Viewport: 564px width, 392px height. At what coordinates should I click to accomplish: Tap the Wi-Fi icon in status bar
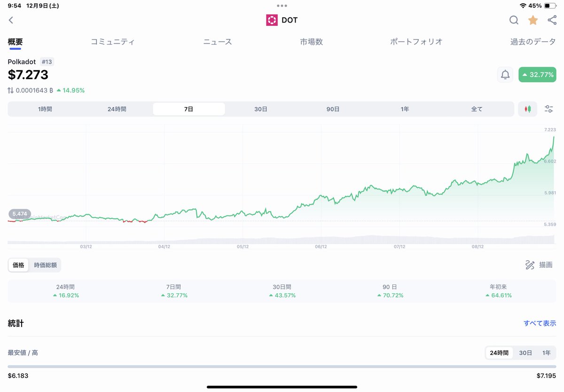pos(523,6)
